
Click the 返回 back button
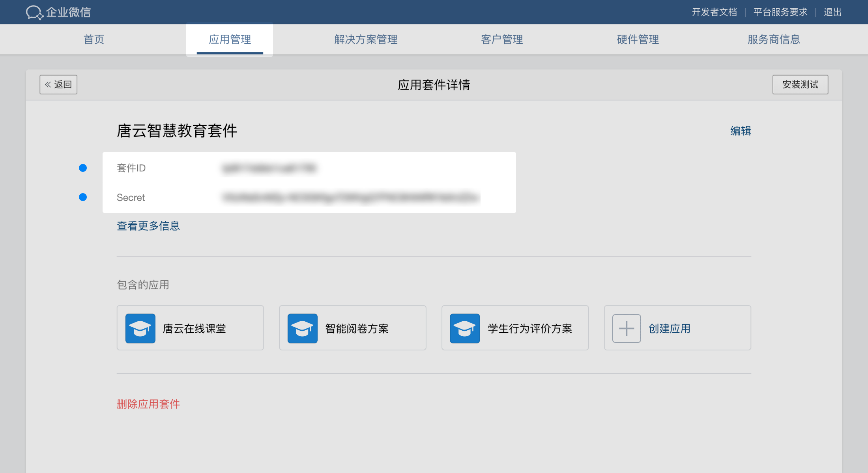tap(58, 84)
